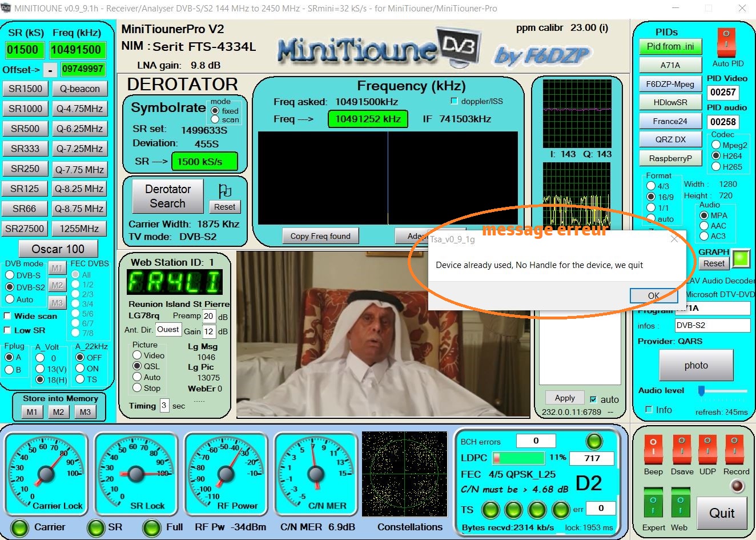The image size is (756, 540).
Task: Enable the Wide scan checkbox
Action: [x=7, y=316]
